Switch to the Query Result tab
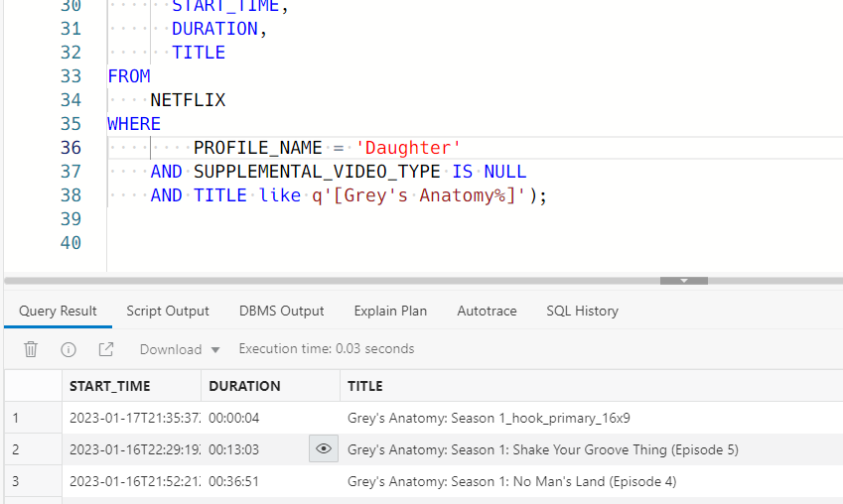The width and height of the screenshot is (843, 504). coord(58,312)
